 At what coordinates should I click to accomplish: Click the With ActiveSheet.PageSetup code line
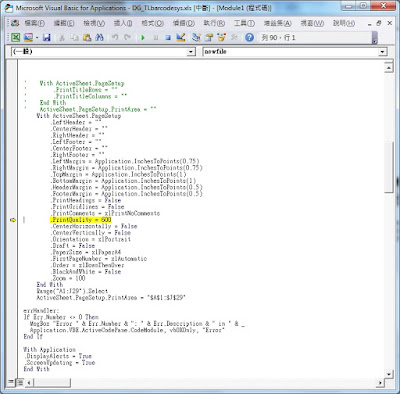[x=79, y=116]
